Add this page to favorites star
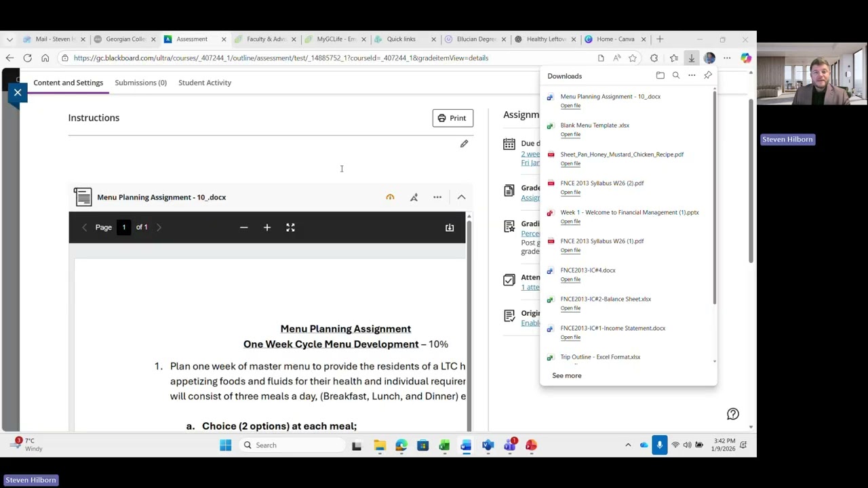The width and height of the screenshot is (868, 488). click(633, 58)
